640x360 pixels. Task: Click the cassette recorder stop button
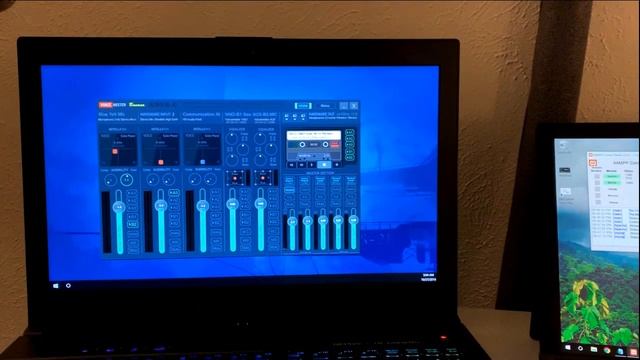point(324,165)
